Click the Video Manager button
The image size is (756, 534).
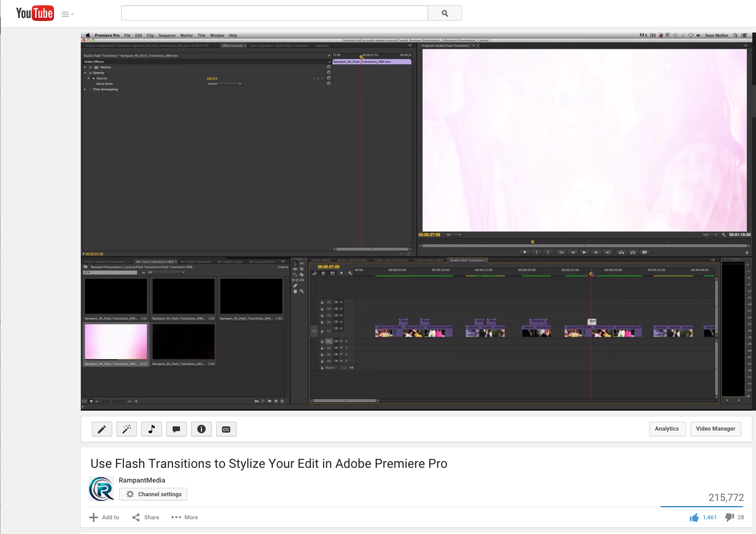point(716,429)
